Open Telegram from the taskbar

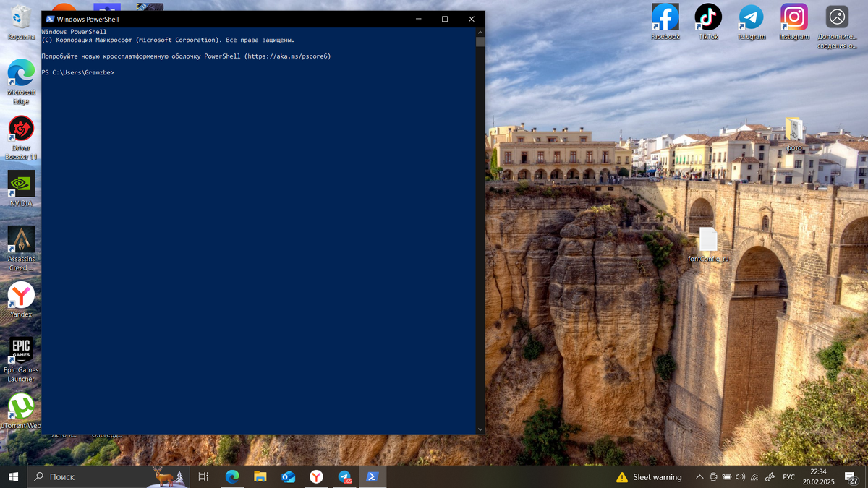click(344, 476)
